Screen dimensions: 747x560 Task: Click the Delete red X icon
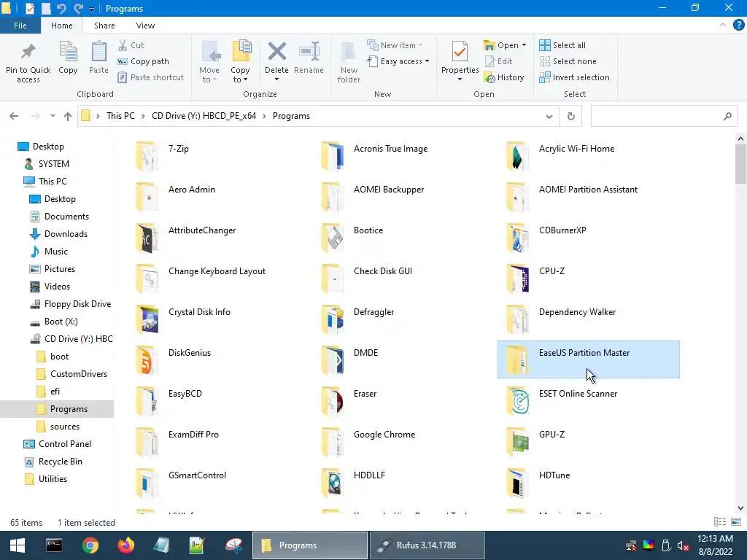coord(276,52)
